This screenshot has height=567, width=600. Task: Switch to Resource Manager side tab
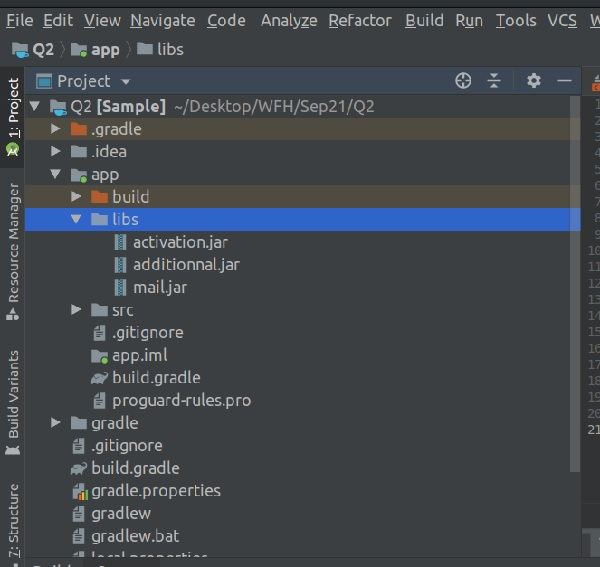point(13,243)
